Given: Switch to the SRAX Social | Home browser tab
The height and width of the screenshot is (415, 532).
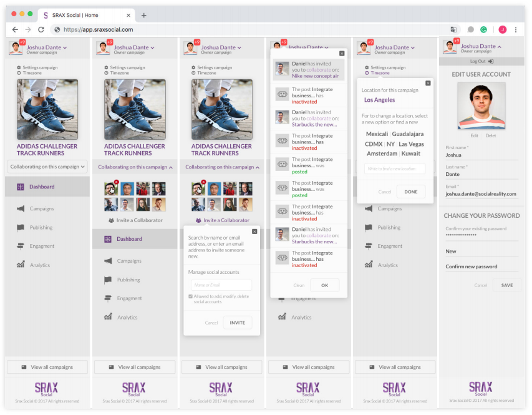Looking at the screenshot, I should pos(87,15).
